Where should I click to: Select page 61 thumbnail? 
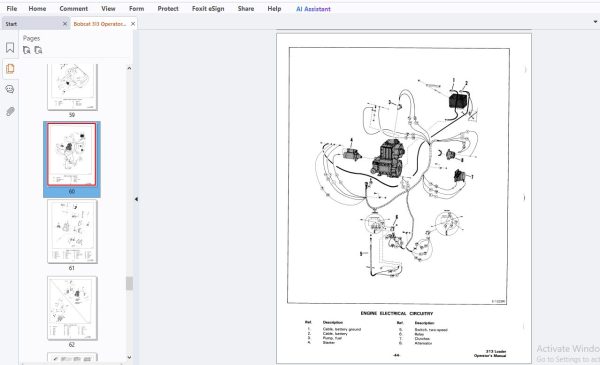(x=72, y=231)
